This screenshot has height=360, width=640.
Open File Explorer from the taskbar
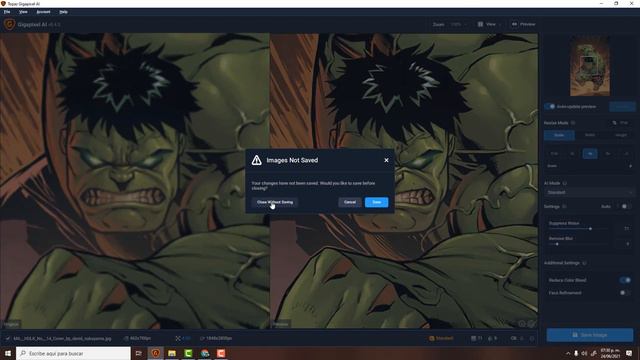pos(172,353)
